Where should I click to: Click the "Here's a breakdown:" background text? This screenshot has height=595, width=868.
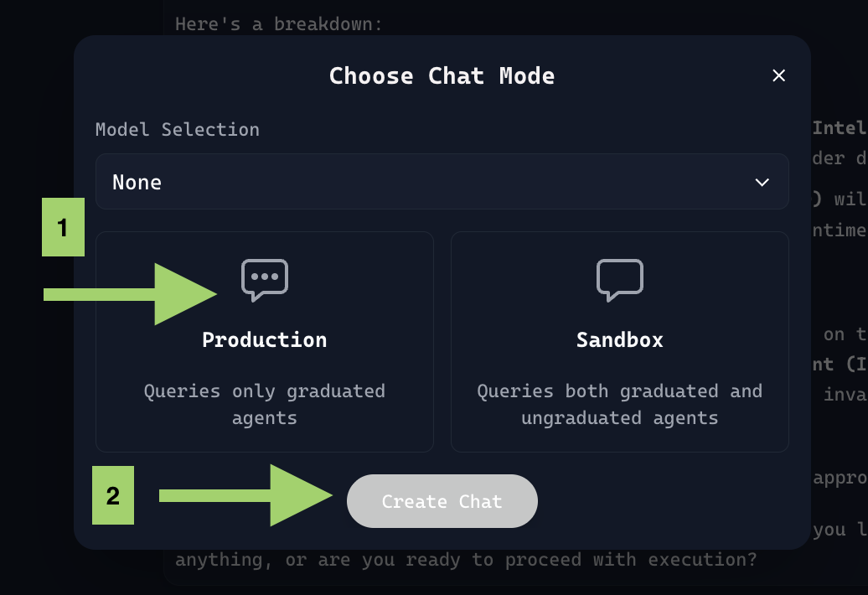[x=278, y=23]
